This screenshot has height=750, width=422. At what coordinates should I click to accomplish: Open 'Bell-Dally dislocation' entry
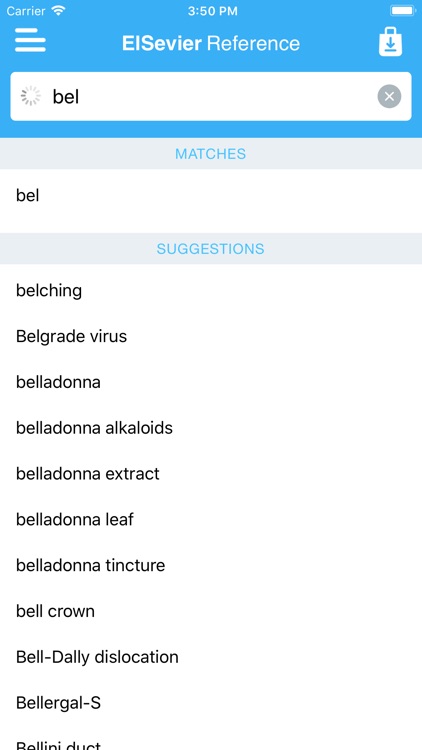tap(211, 658)
